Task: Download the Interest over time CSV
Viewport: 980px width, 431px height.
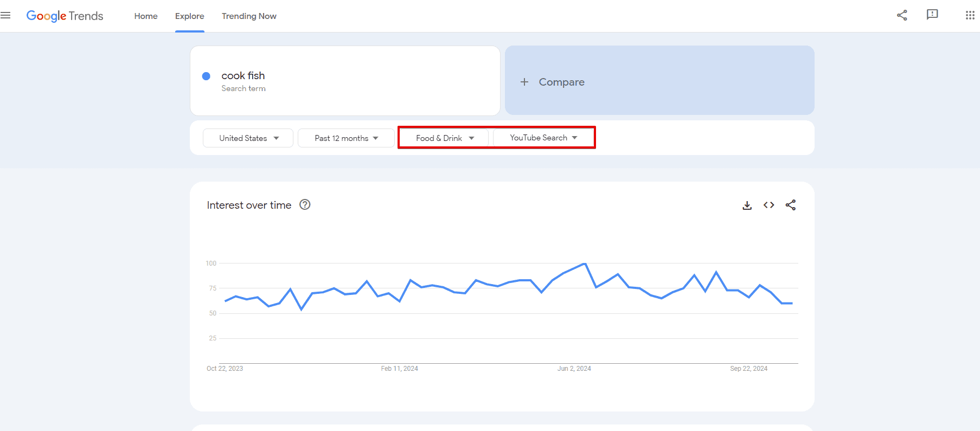Action: pos(747,205)
